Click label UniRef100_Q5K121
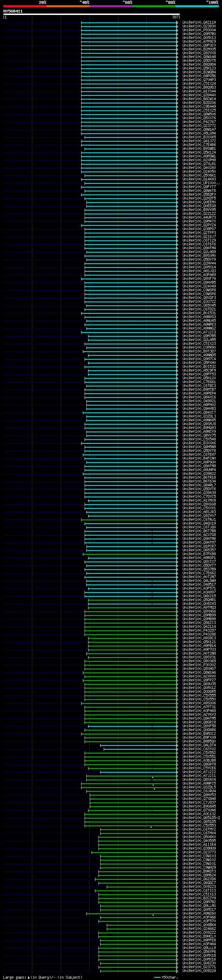The width and height of the screenshot is (222, 980). tap(199, 642)
